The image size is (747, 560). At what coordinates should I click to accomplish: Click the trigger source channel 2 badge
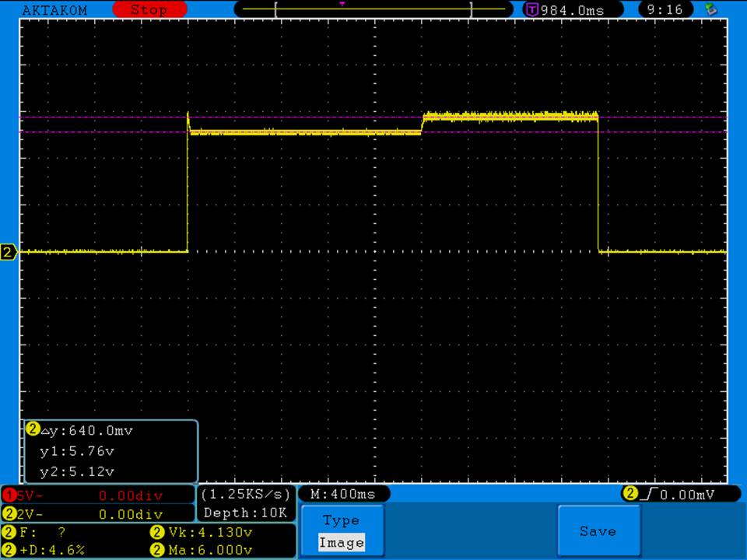click(x=630, y=494)
